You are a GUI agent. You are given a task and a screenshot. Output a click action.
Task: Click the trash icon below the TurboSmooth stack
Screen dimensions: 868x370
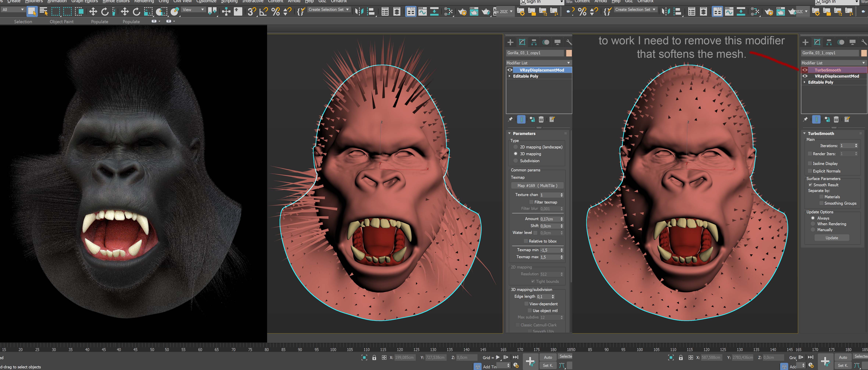[x=836, y=119]
